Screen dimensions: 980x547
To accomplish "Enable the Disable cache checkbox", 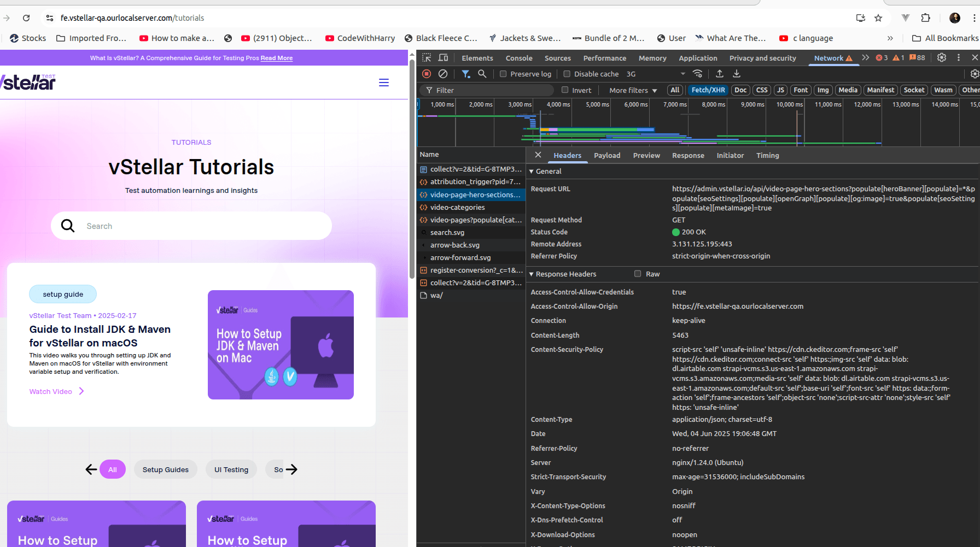I will click(567, 74).
